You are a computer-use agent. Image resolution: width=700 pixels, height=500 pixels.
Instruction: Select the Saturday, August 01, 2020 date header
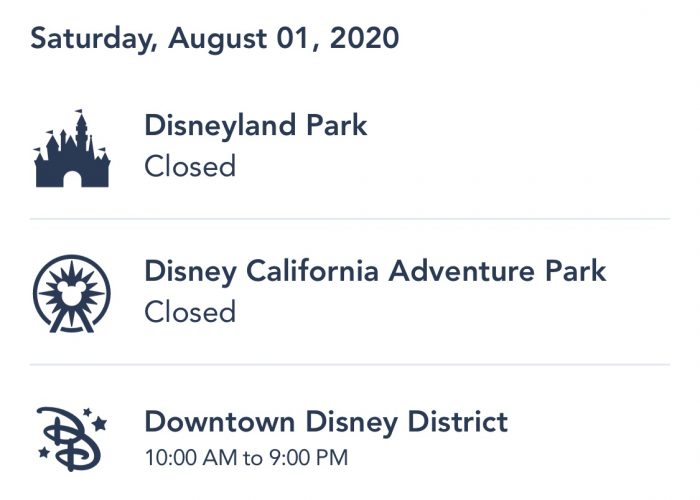point(215,39)
